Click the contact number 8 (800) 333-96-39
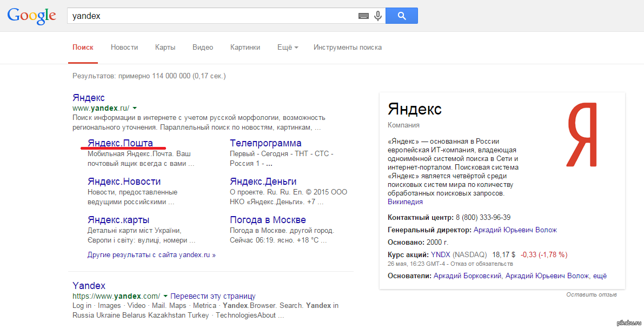The image size is (644, 329). pyautogui.click(x=483, y=217)
